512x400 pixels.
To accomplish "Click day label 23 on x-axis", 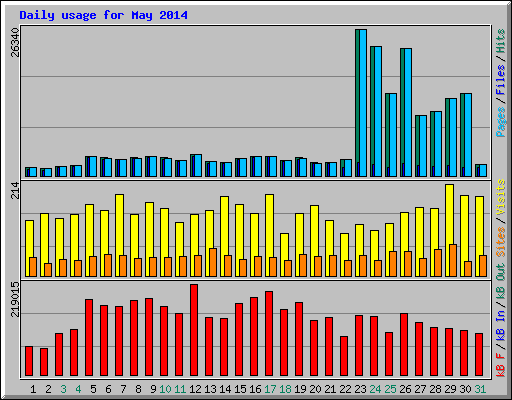I will [360, 389].
